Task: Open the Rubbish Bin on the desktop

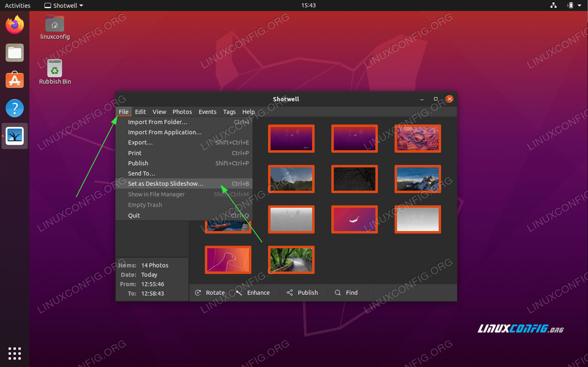Action: 55,69
